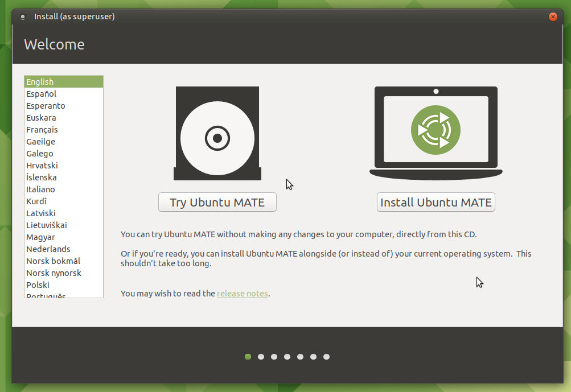
Task: Select Euskara as the language
Action: tap(64, 118)
